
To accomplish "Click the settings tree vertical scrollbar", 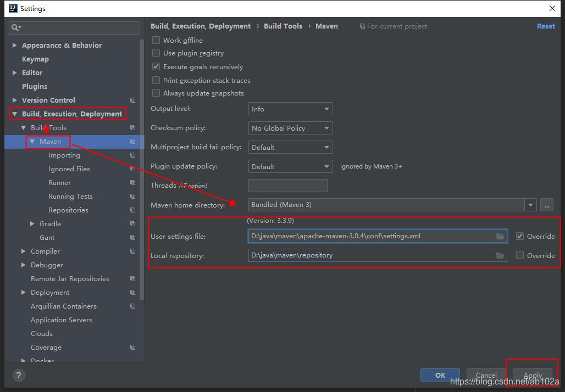I will pos(142,169).
